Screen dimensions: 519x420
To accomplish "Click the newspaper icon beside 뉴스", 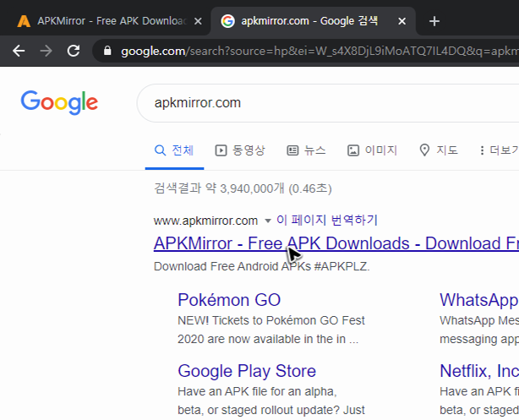I will coord(292,150).
